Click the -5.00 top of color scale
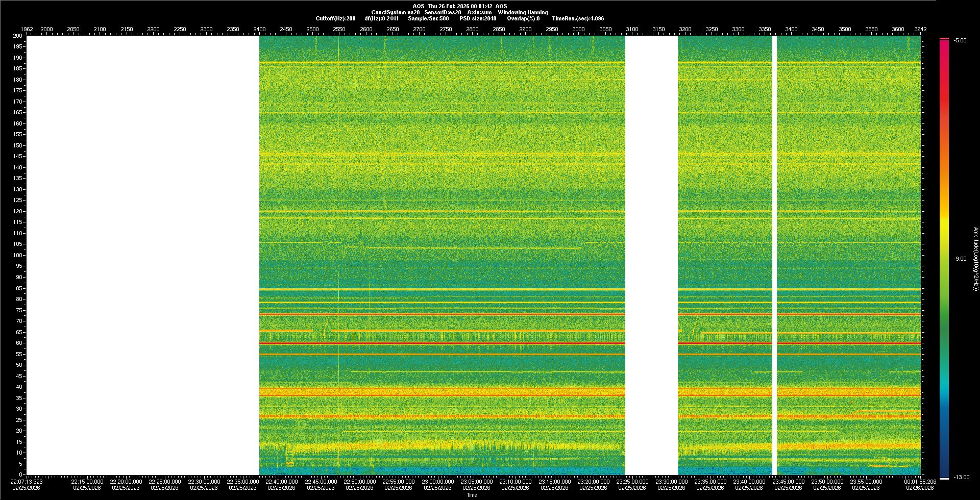Screen dimensions: 980x500 (960, 40)
